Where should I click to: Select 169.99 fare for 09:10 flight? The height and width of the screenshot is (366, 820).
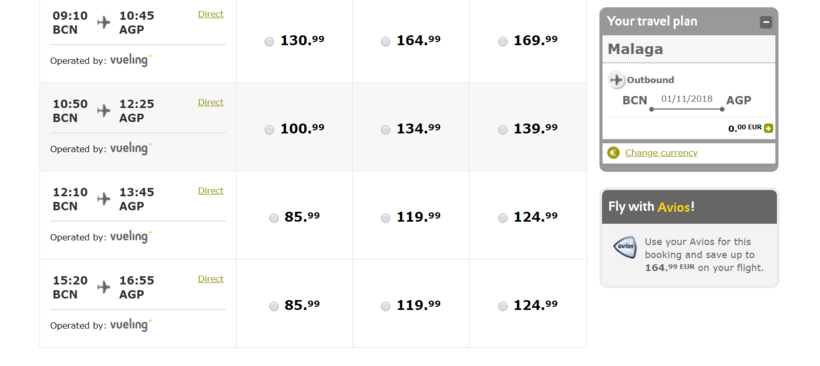point(503,42)
